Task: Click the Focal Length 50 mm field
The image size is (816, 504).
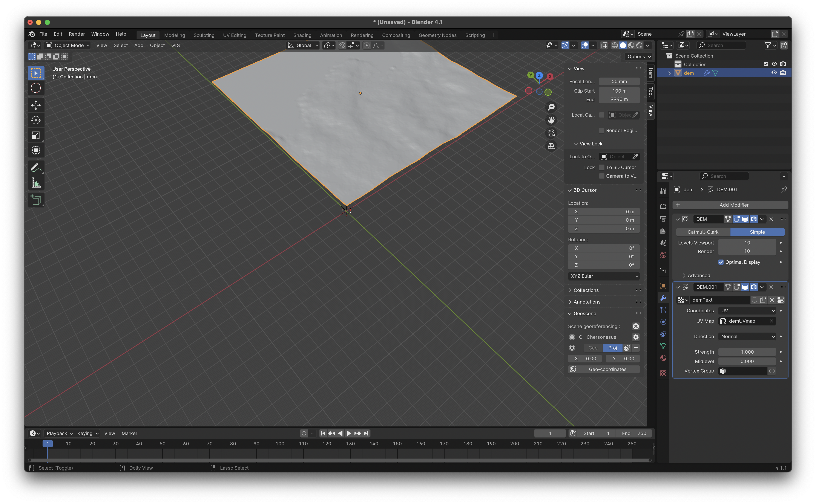Action: coord(619,81)
